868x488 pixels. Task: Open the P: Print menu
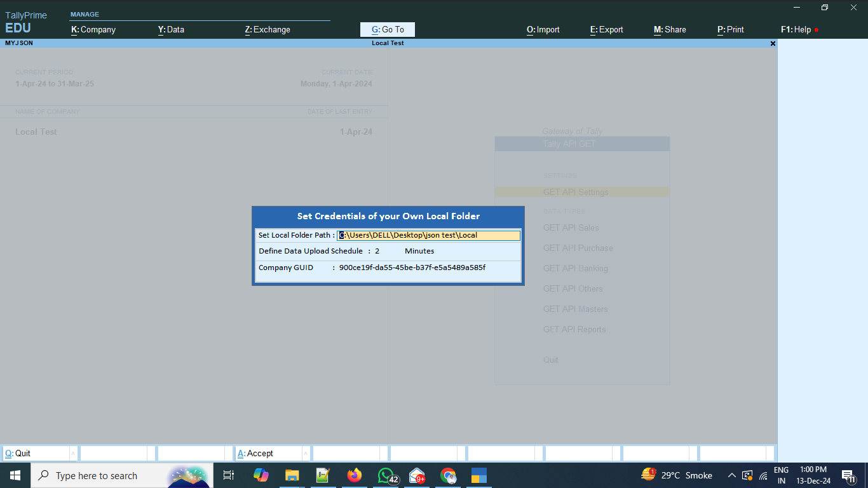pyautogui.click(x=731, y=29)
